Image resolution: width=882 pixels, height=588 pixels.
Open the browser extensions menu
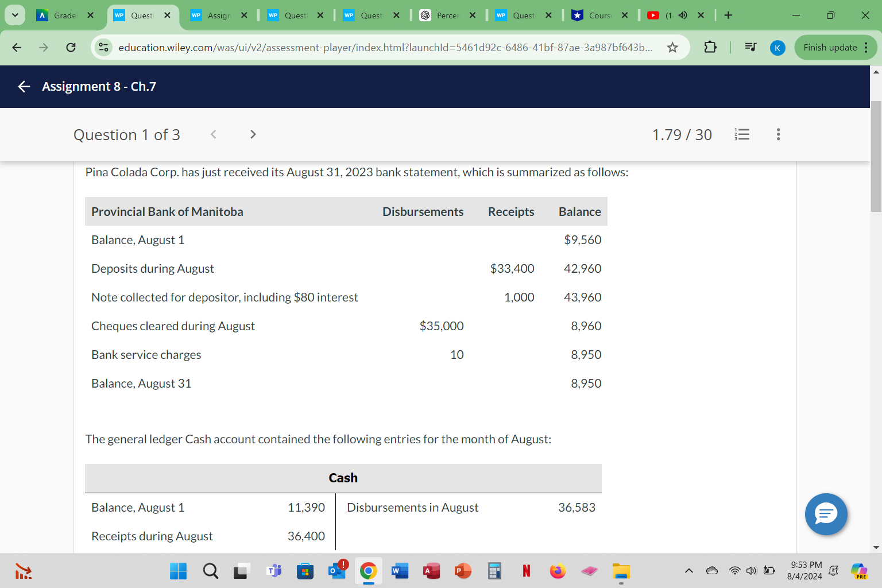click(710, 47)
